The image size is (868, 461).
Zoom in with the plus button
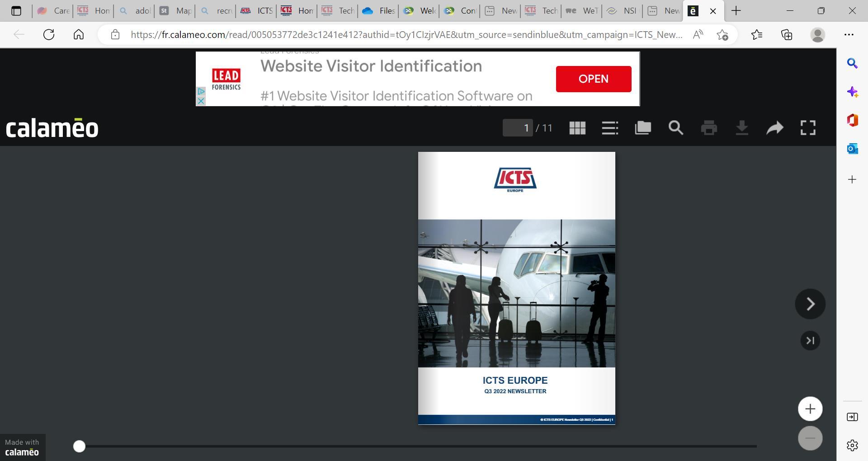click(810, 409)
